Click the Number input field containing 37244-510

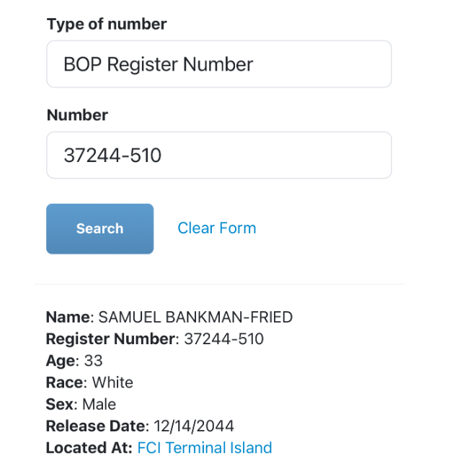click(218, 155)
